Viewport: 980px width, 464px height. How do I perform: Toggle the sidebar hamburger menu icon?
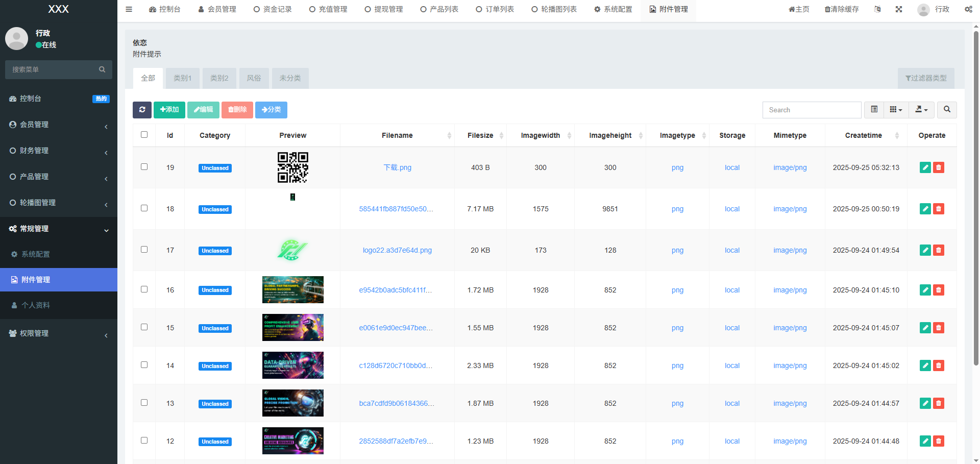[x=129, y=9]
